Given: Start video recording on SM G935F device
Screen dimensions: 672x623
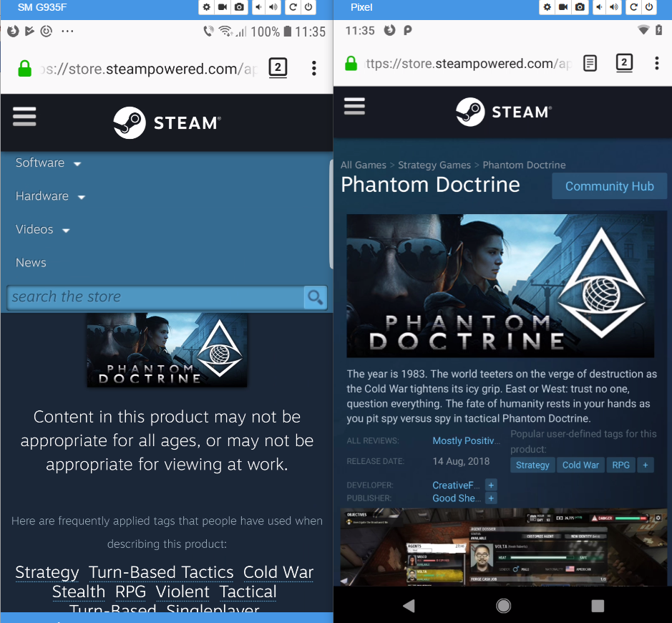Looking at the screenshot, I should click(223, 7).
